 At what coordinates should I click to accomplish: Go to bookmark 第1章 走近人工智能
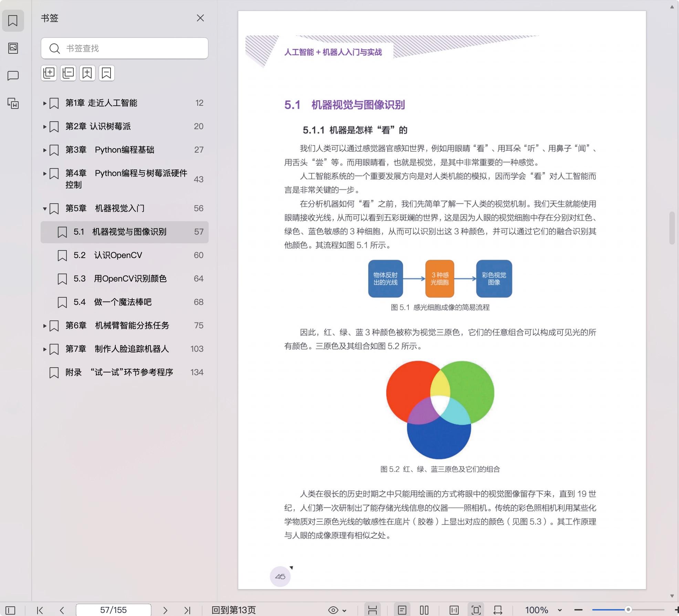pyautogui.click(x=124, y=103)
